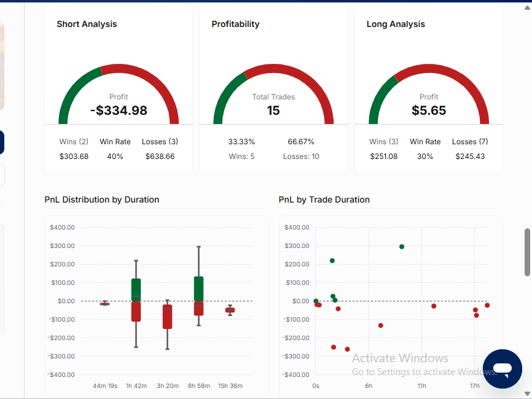The width and height of the screenshot is (532, 399).
Task: Click the red dot near -$260
Action: click(x=348, y=349)
